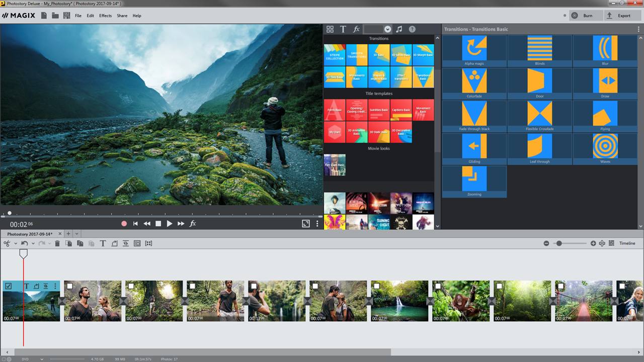
Task: Open the help question mark icon
Action: (412, 29)
